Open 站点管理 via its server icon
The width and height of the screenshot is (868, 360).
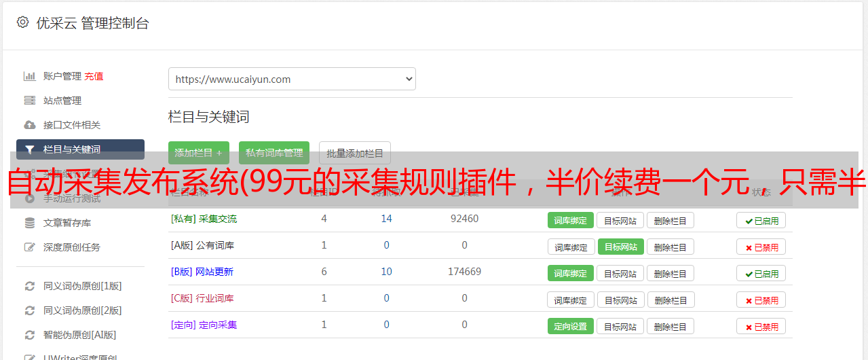coord(30,101)
